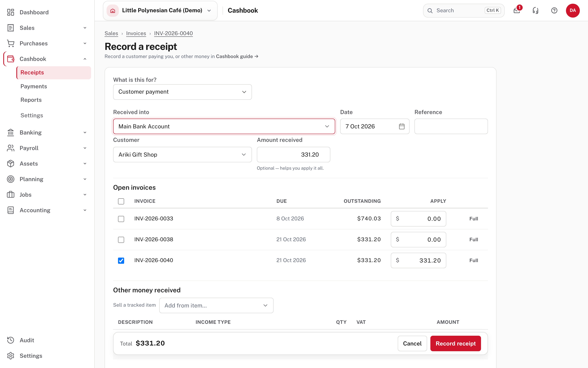
Task: Open the calendar icon in Date field
Action: point(402,126)
